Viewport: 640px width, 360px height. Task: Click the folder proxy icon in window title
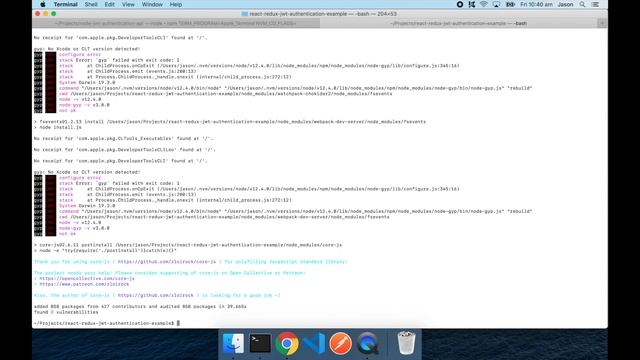244,14
